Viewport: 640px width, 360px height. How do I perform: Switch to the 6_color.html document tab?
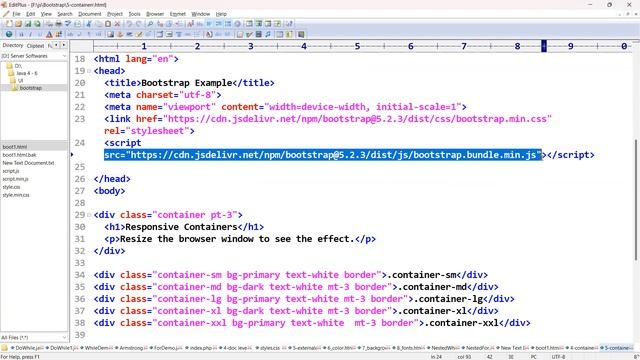pyautogui.click(x=340, y=348)
